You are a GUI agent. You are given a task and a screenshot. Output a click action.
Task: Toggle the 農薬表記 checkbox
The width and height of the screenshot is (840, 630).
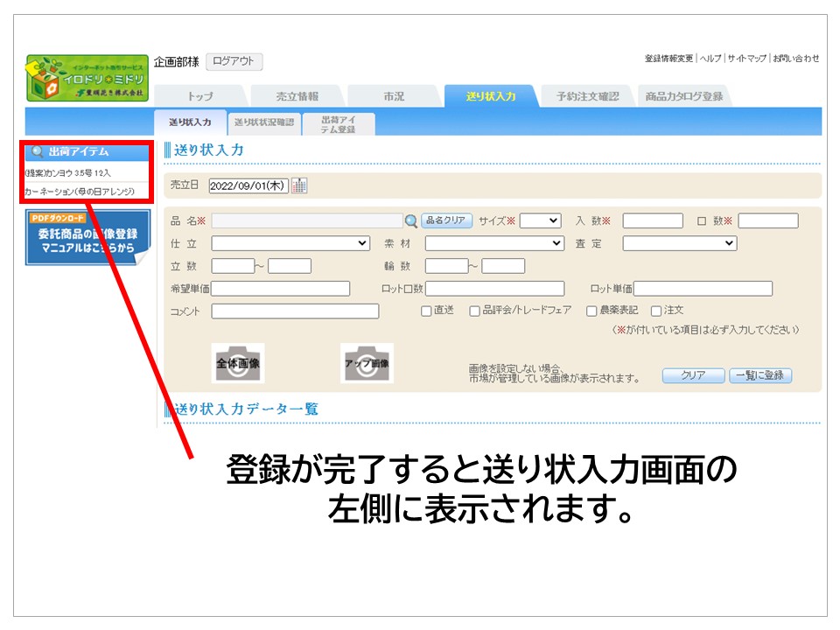point(591,311)
